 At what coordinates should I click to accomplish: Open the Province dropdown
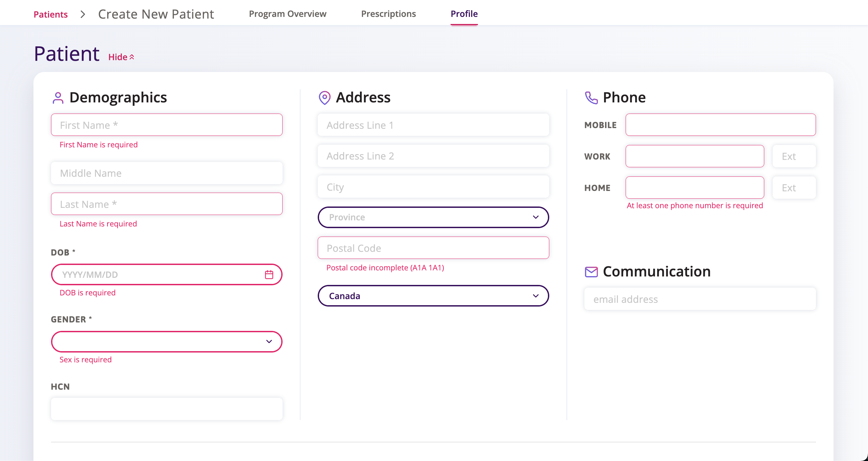point(434,217)
